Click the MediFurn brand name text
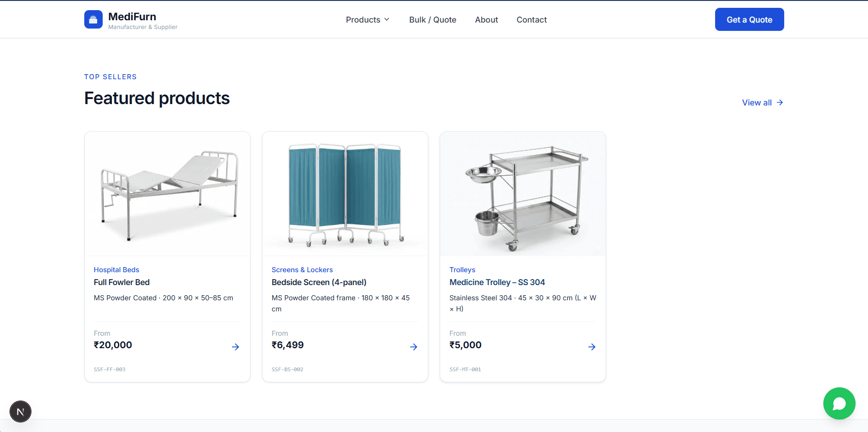This screenshot has width=868, height=432. pyautogui.click(x=132, y=17)
